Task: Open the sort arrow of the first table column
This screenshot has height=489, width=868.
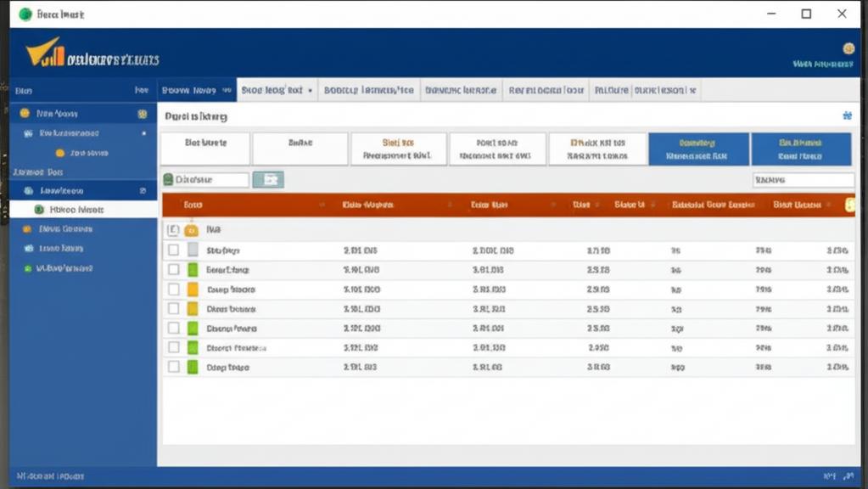Action: 322,205
